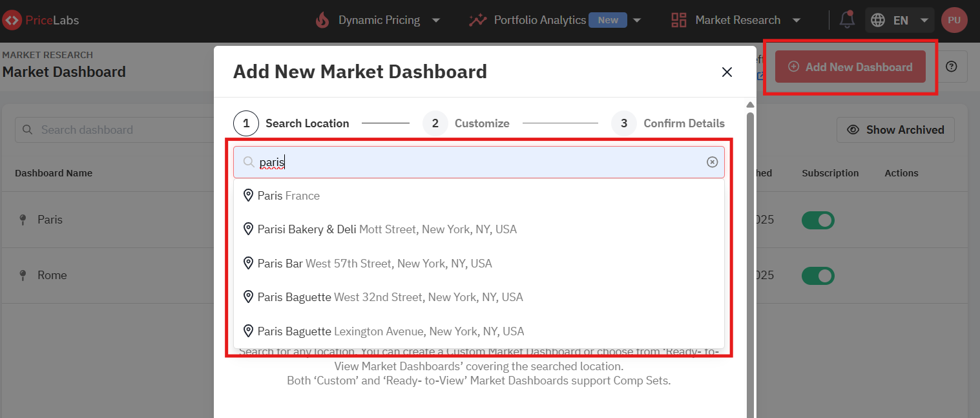Open the notifications bell
The height and width of the screenshot is (418, 980).
tap(847, 20)
